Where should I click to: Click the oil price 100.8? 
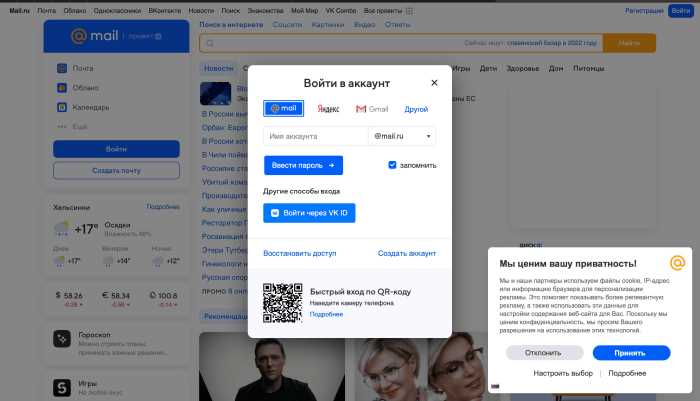[x=163, y=296]
